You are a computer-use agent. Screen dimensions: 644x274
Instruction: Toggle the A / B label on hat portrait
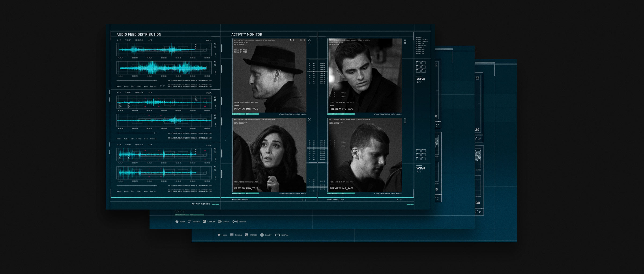[x=292, y=40]
